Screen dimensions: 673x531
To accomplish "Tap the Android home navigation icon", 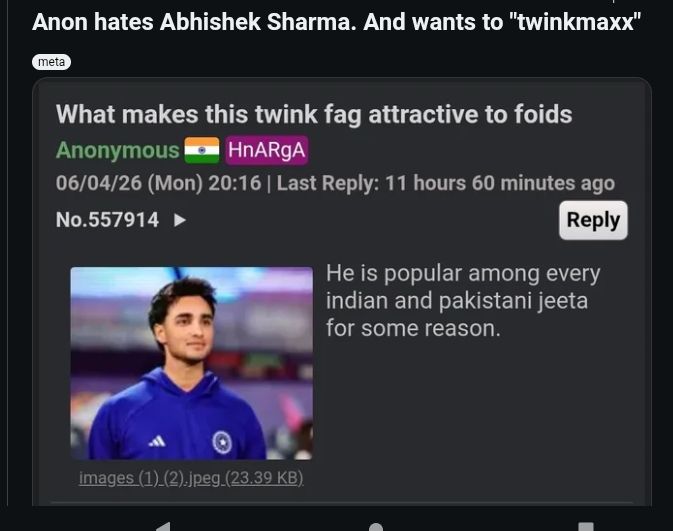I will tap(376, 527).
